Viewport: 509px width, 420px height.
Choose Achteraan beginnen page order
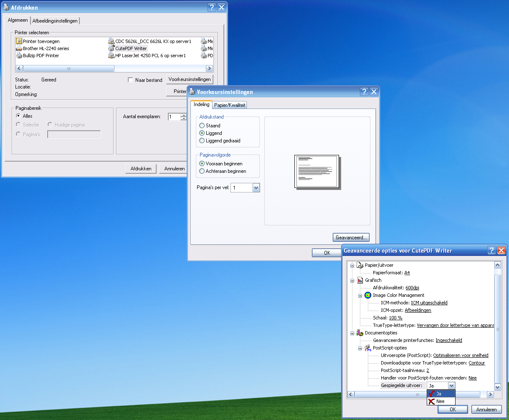click(x=202, y=171)
